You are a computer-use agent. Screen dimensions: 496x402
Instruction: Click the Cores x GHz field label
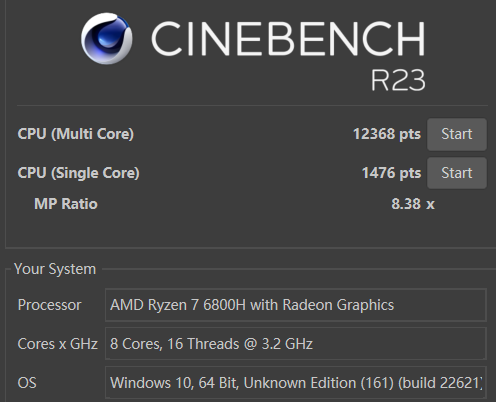[58, 344]
